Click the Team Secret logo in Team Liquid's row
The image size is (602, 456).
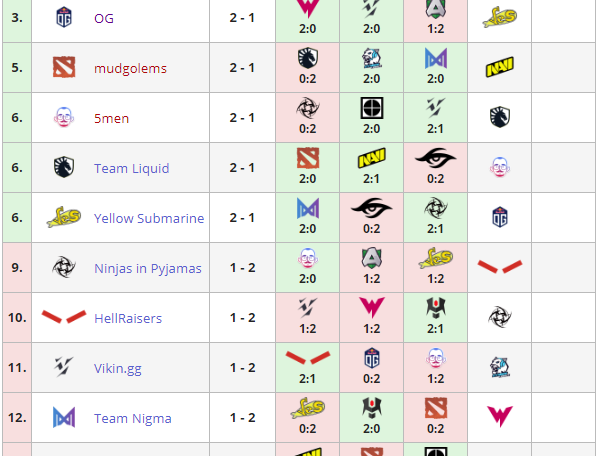(435, 158)
